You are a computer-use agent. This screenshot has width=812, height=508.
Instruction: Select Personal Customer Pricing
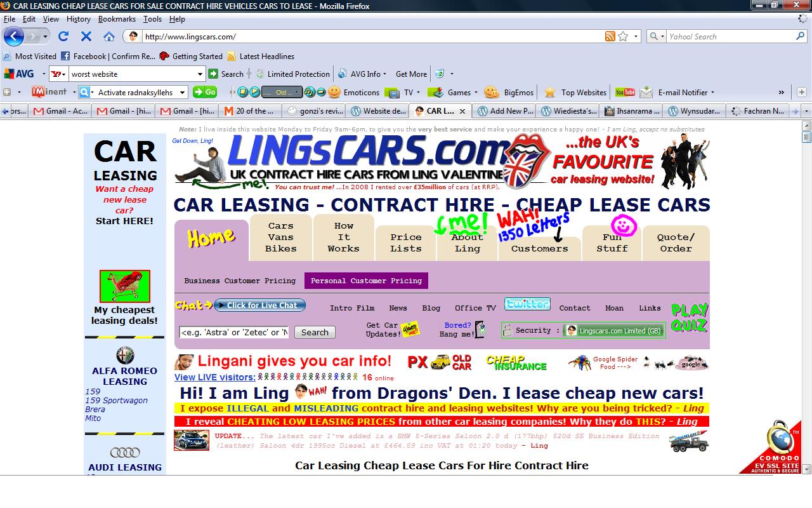tap(366, 281)
